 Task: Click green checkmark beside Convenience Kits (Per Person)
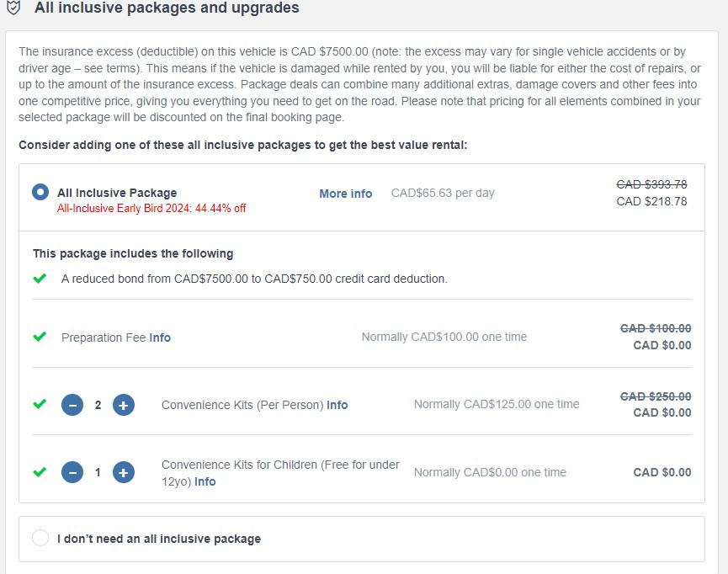(x=40, y=404)
